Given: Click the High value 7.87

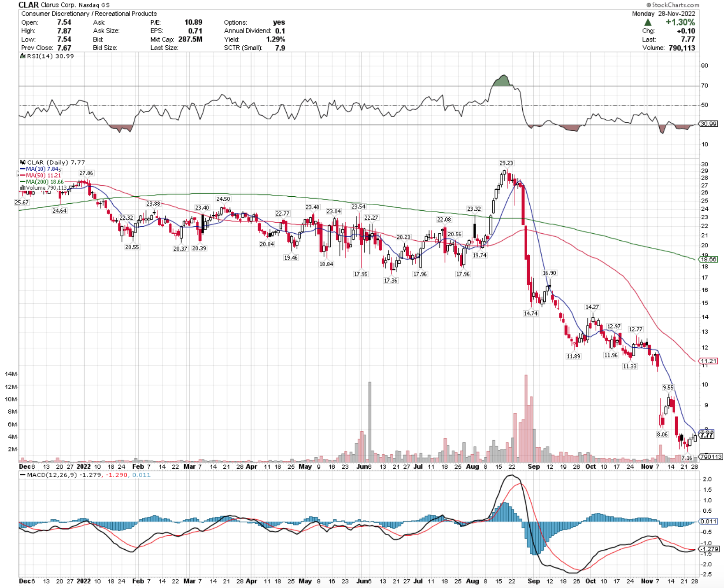Looking at the screenshot, I should [x=64, y=31].
